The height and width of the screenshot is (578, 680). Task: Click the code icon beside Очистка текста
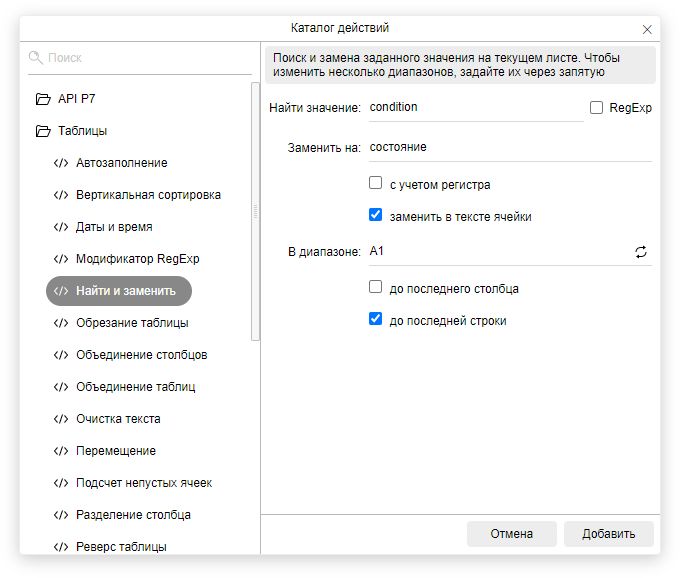click(61, 419)
